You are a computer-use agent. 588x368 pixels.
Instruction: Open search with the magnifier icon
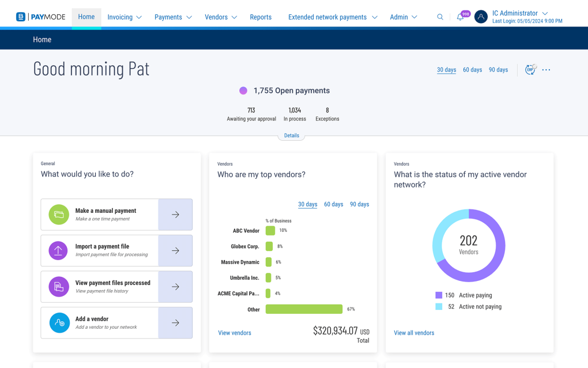[x=440, y=17]
